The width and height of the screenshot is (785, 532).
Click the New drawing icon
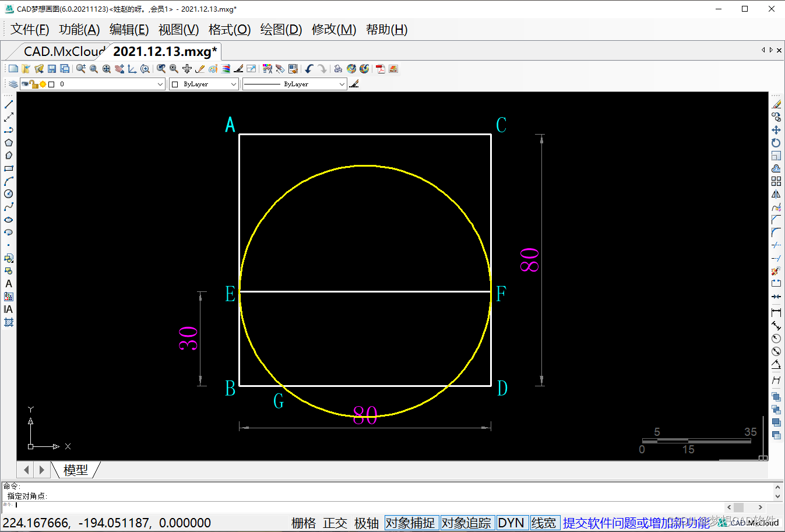pos(13,69)
